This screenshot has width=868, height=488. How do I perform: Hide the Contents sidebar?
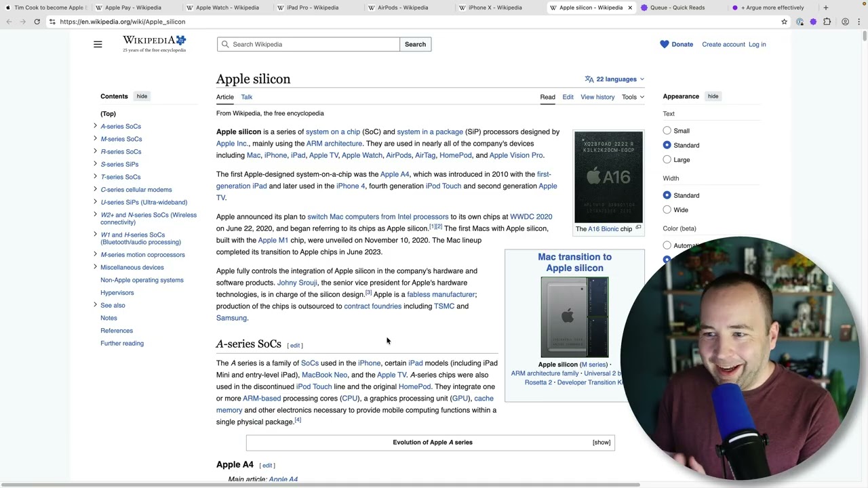click(x=142, y=96)
